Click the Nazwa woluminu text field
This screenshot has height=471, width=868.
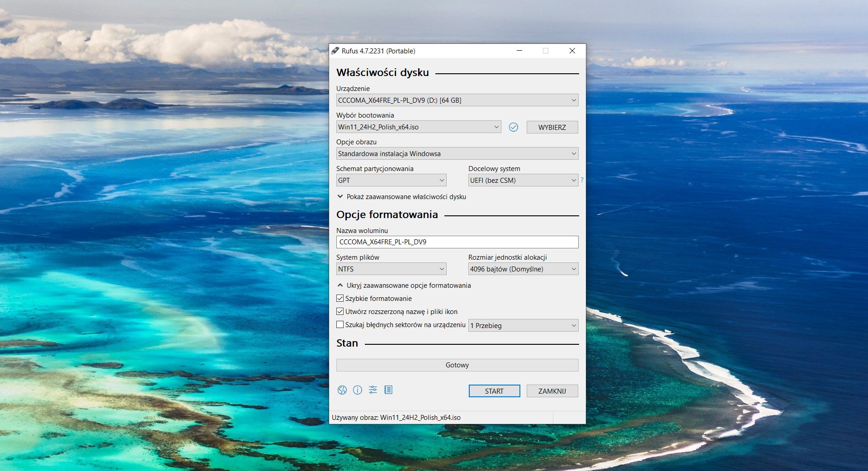457,242
